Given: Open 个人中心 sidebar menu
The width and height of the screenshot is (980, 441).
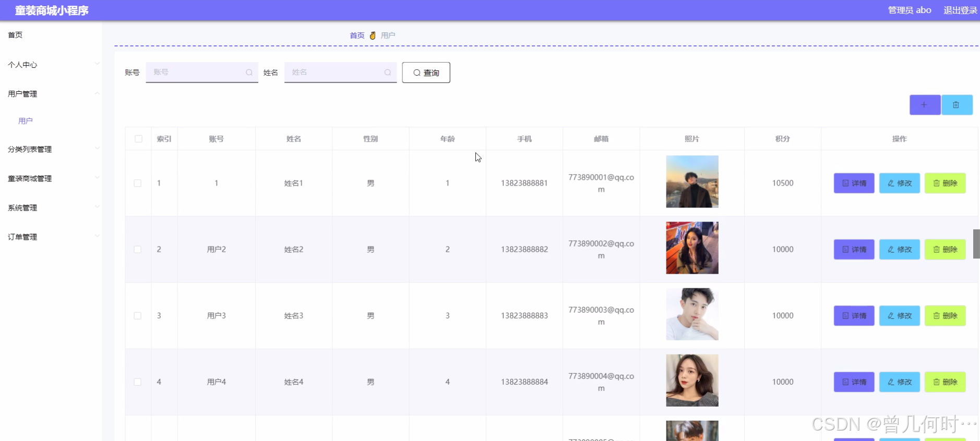Looking at the screenshot, I should [x=22, y=65].
